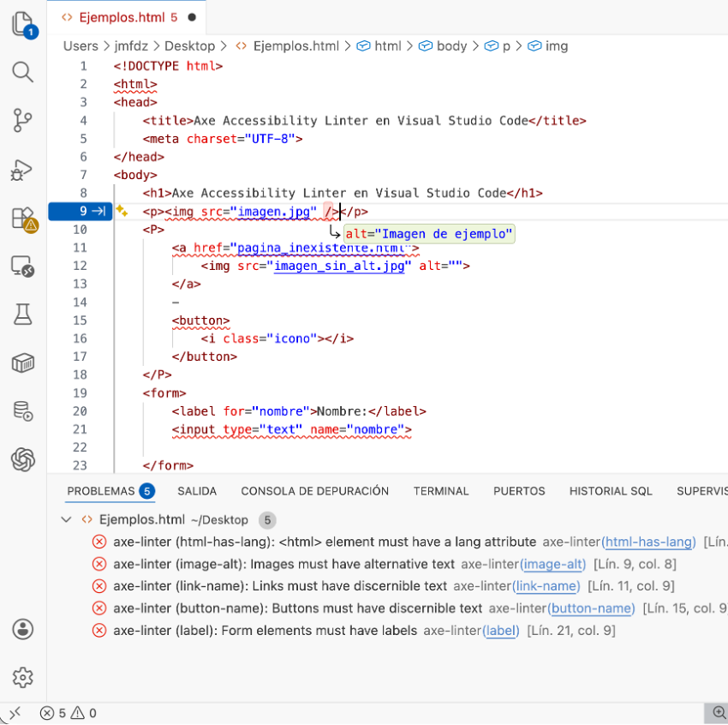Click the warnings count icon in status bar
Viewport: 728px width, 725px height.
coord(78,713)
